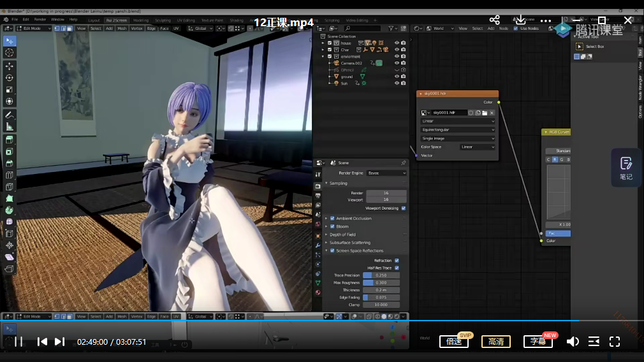Viewport: 644px width, 362px height.
Task: Select the Shrink/Fatten tool
Action: [10, 245]
